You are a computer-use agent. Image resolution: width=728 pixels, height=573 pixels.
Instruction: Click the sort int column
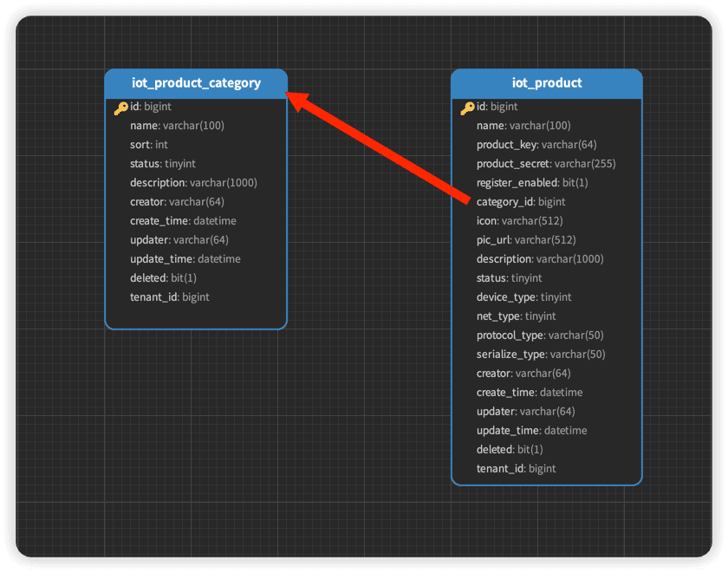(149, 145)
